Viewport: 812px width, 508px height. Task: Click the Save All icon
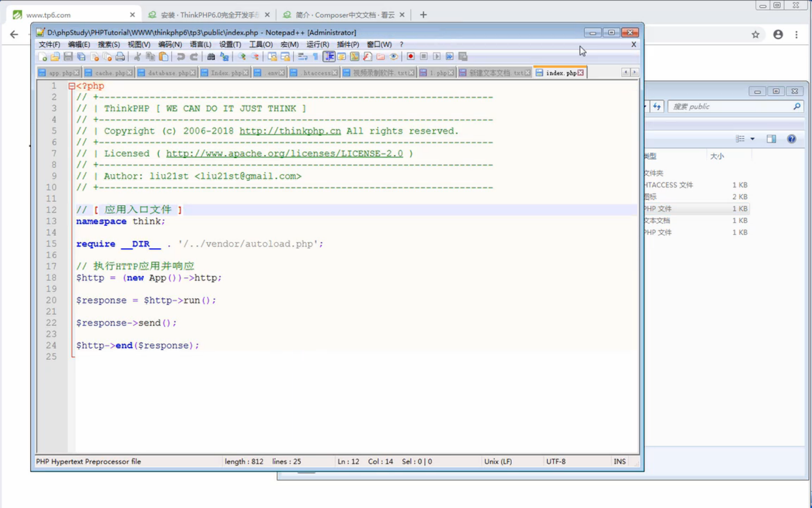(x=81, y=57)
